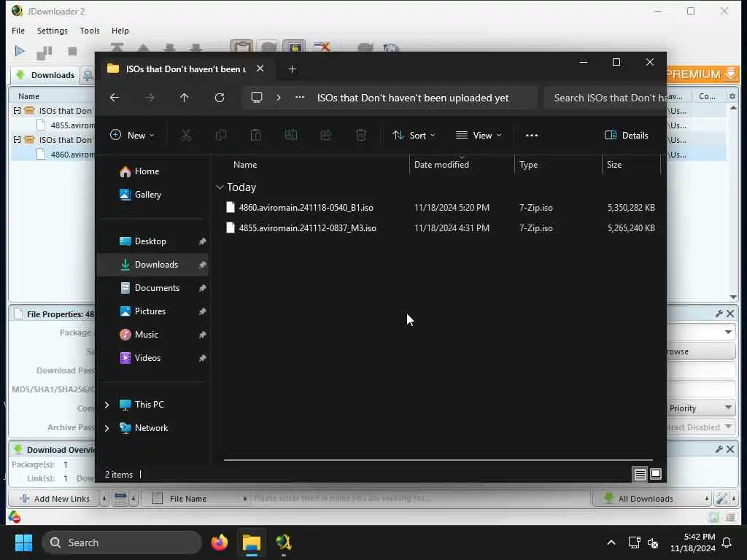Image resolution: width=747 pixels, height=560 pixels.
Task: Click Delete trash icon in Explorer
Action: click(361, 135)
